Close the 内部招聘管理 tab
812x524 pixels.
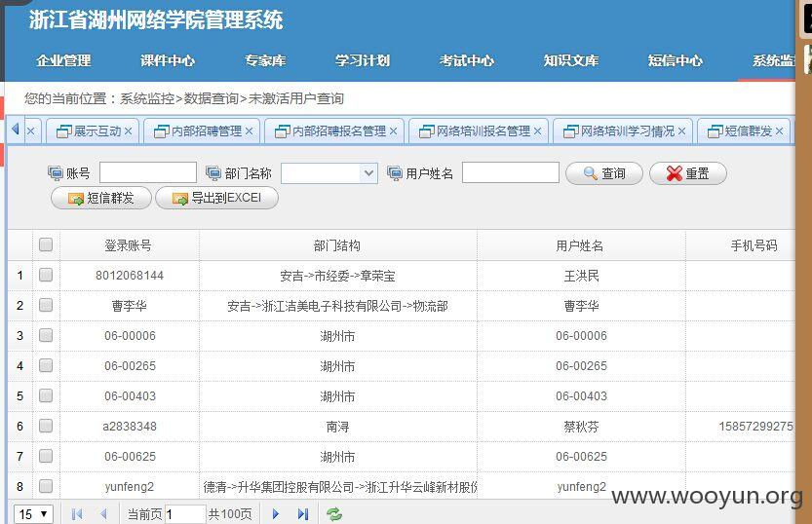[x=250, y=131]
